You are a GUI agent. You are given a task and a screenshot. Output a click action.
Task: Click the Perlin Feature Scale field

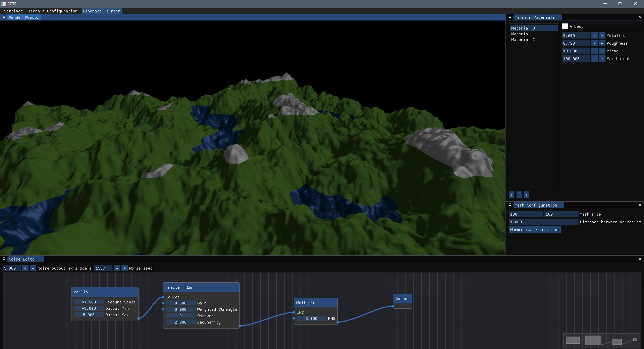pyautogui.click(x=89, y=302)
